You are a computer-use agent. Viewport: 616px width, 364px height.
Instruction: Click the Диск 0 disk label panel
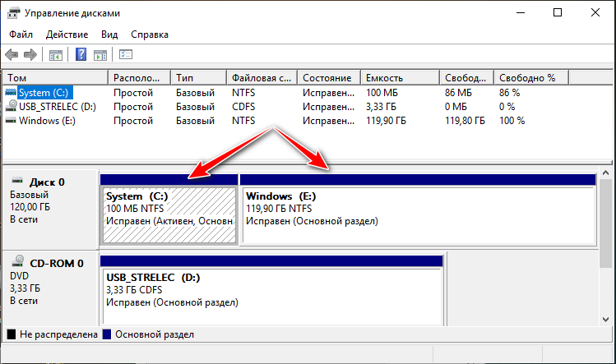[x=50, y=210]
